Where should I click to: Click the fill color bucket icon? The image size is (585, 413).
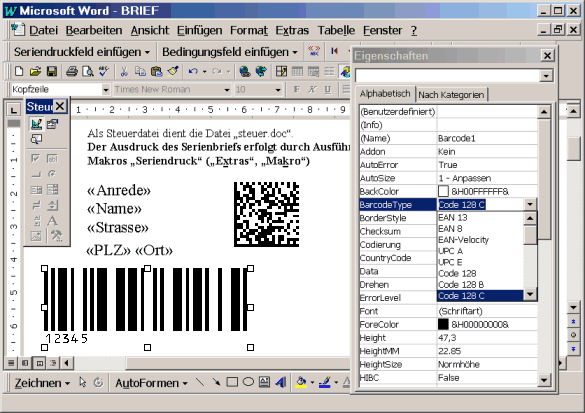[301, 382]
